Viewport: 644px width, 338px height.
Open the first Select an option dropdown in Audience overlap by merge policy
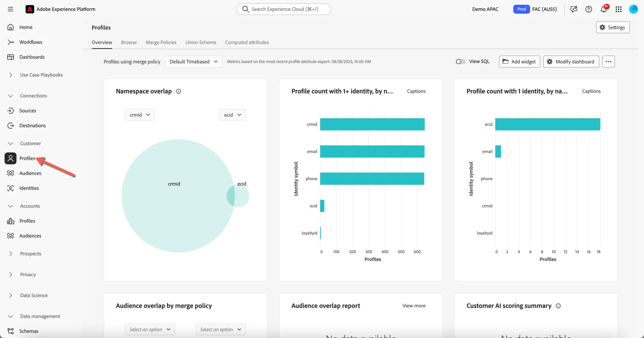click(150, 329)
